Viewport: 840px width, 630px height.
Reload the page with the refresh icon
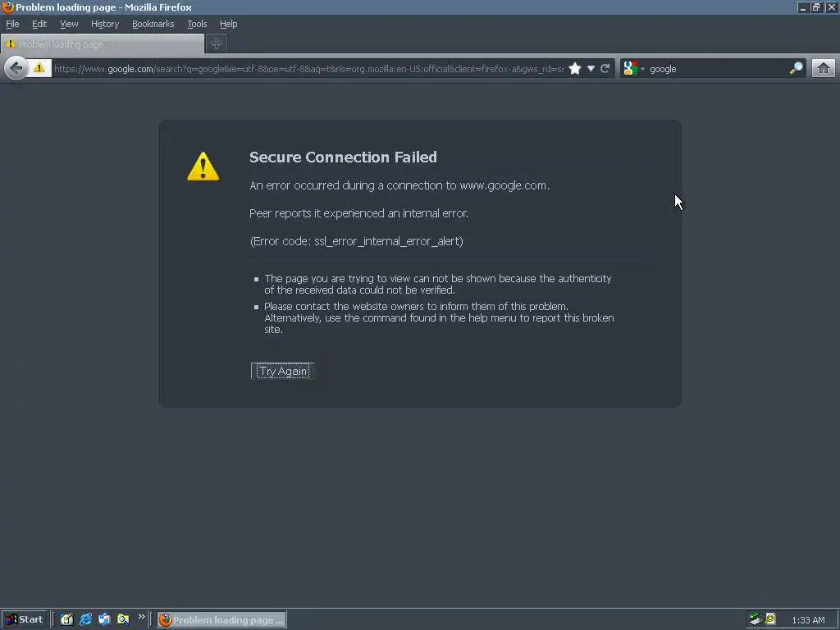tap(605, 69)
